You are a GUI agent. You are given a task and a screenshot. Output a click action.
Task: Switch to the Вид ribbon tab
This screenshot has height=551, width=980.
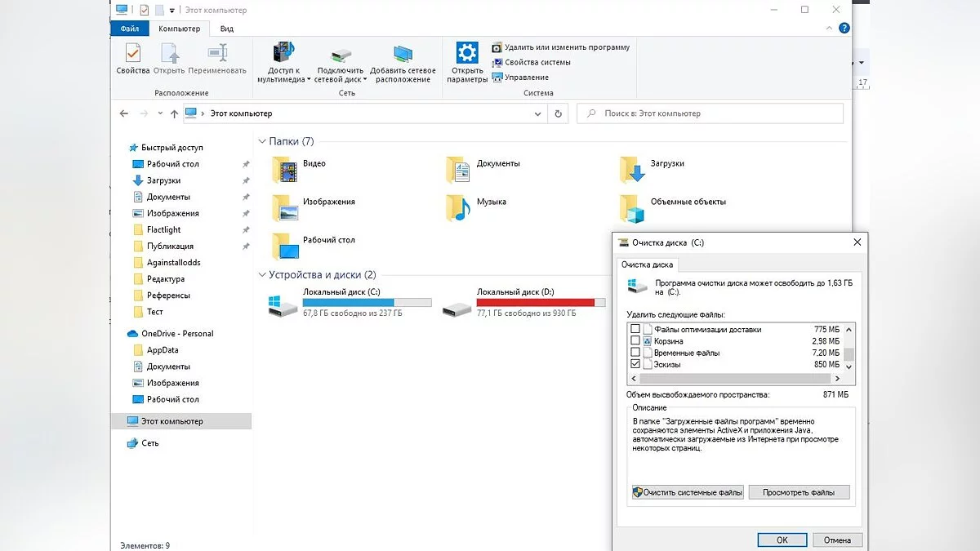(227, 29)
